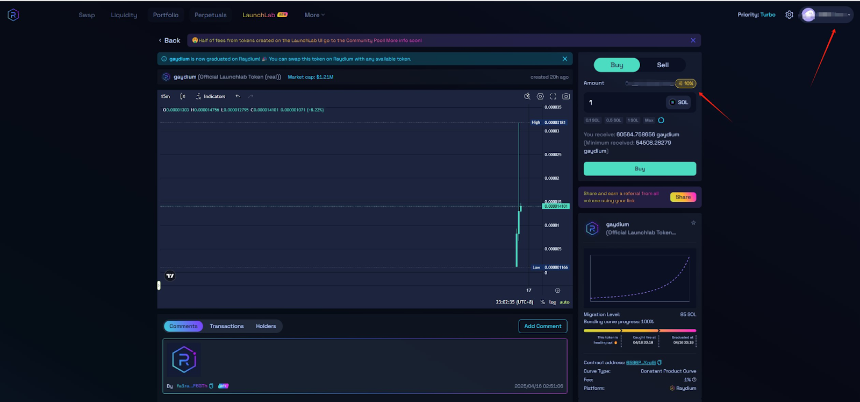Set the amount to 0.5 SOL
The height and width of the screenshot is (402, 860).
pos(615,120)
